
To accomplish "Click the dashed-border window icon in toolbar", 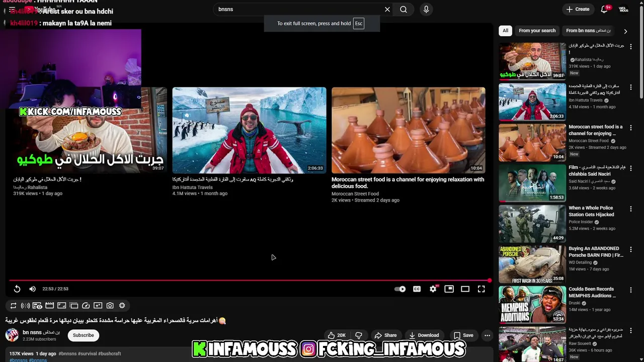I will 73,305.
